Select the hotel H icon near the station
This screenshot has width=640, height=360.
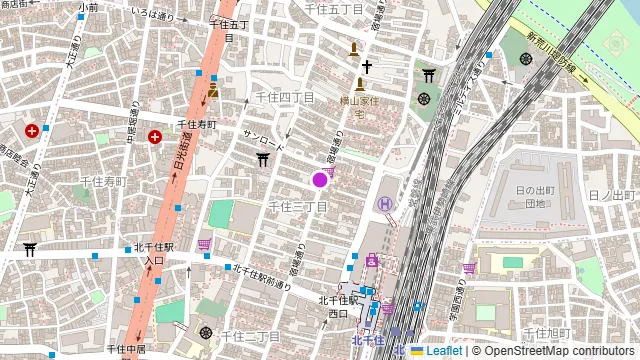(385, 204)
